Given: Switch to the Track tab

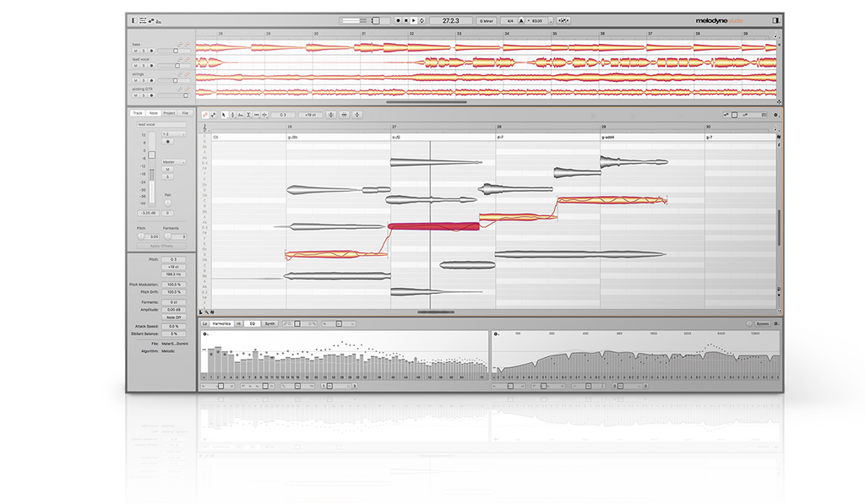Looking at the screenshot, I should pyautogui.click(x=138, y=113).
